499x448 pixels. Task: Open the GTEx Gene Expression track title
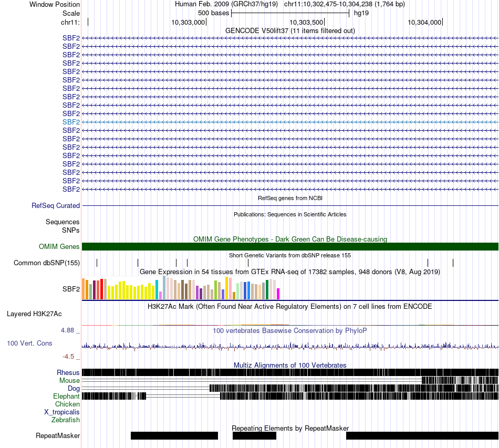[290, 272]
